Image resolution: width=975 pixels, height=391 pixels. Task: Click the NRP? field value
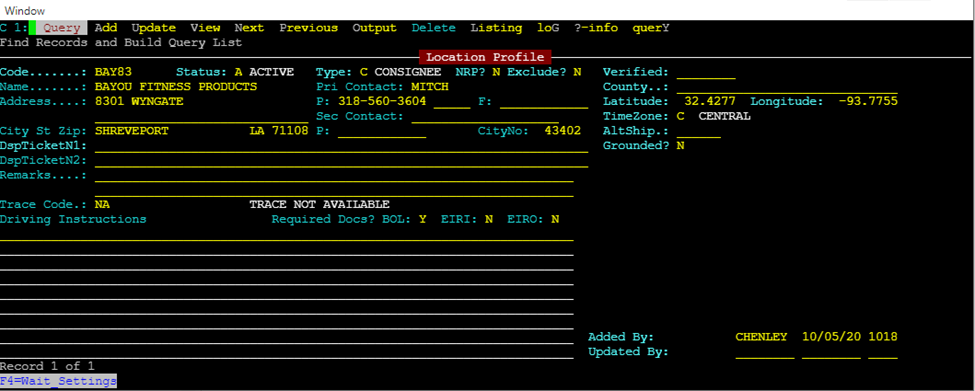coord(496,72)
